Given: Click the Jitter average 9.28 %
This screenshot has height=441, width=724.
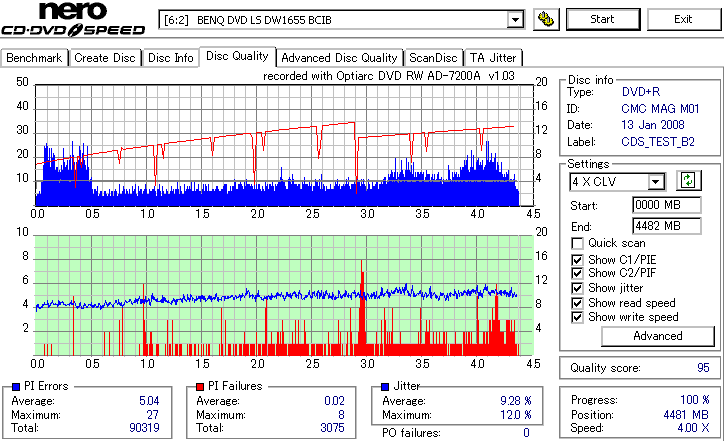Looking at the screenshot, I should point(516,401).
